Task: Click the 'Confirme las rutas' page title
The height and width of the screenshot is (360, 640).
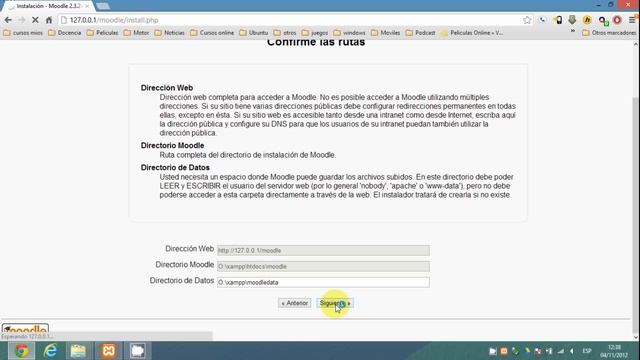Action: [316, 42]
